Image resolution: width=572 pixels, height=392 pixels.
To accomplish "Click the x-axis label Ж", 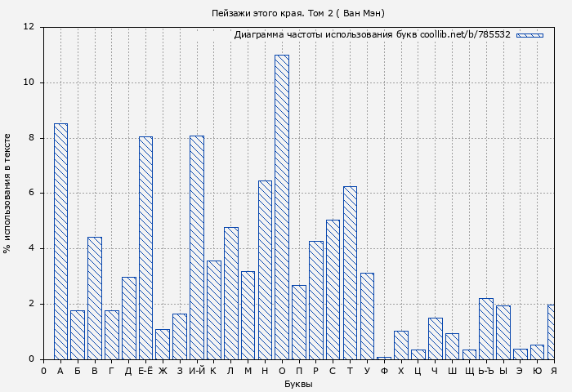I will 163,371.
